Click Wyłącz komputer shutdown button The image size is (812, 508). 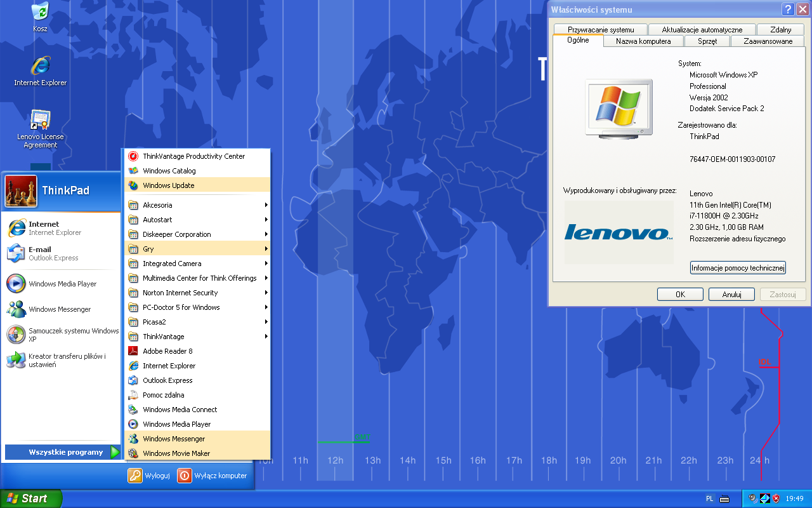click(213, 476)
